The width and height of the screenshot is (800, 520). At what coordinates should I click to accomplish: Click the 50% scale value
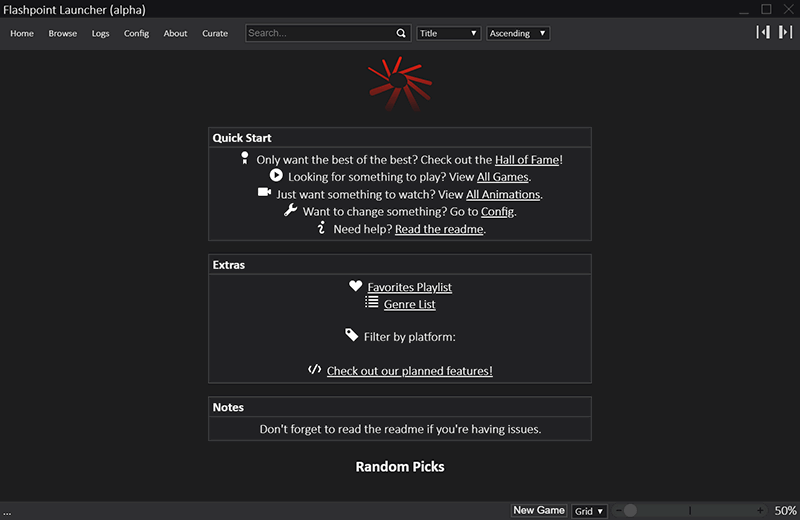tap(785, 511)
